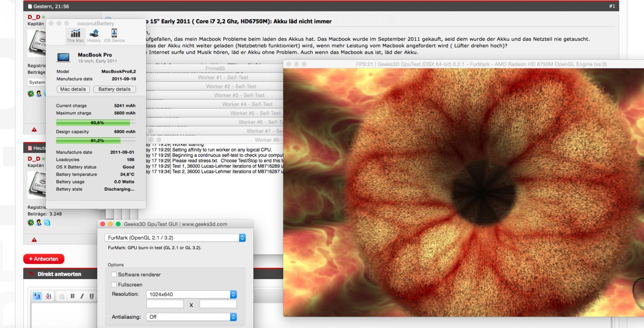Open the FurMark (OpenGL 2.1 / 3.2) test dropdown
Image resolution: width=644 pixels, height=328 pixels.
(175, 238)
